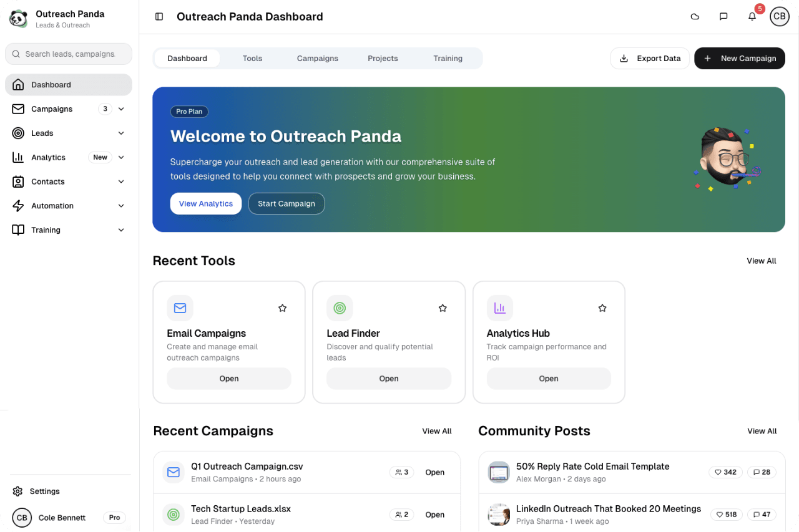Viewport: 799px width, 532px height.
Task: Select the Training tab
Action: tap(448, 58)
